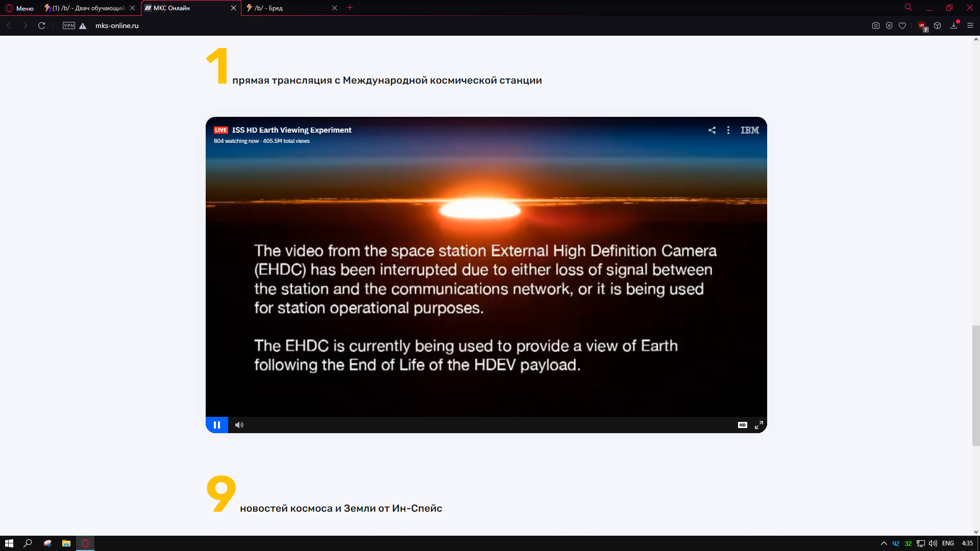The image size is (980, 551).
Task: Click the scrollbar up arrow
Action: (x=976, y=39)
